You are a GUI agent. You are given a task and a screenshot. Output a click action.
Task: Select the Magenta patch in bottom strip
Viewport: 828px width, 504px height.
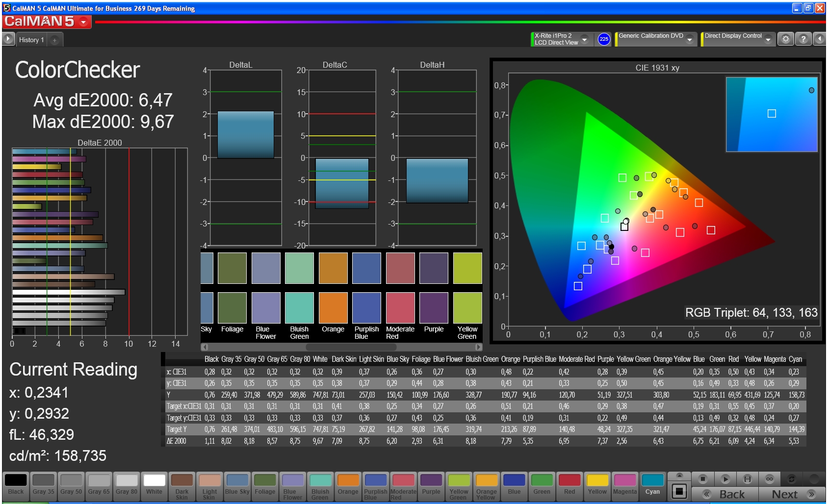pyautogui.click(x=625, y=486)
